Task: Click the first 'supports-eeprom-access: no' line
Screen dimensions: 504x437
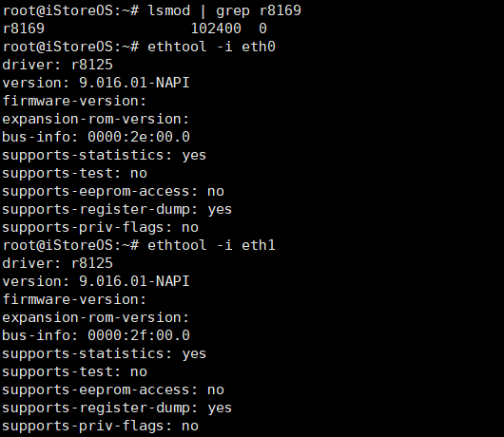Action: 113,191
